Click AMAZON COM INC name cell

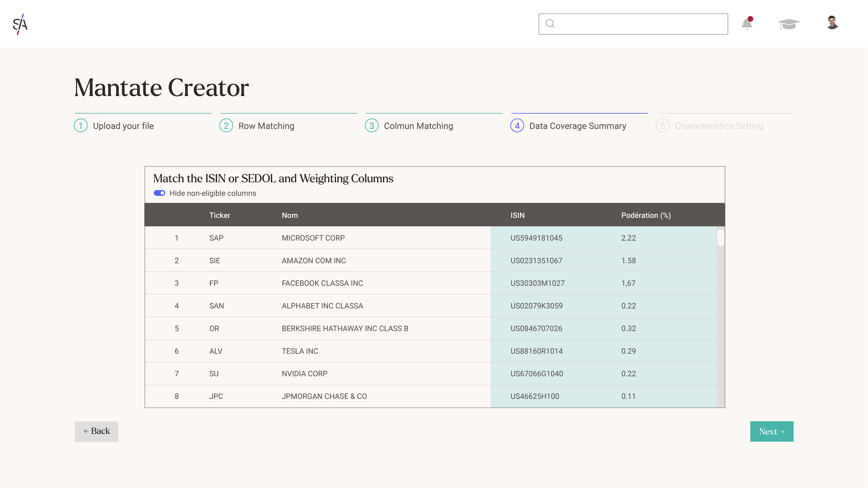[314, 261]
